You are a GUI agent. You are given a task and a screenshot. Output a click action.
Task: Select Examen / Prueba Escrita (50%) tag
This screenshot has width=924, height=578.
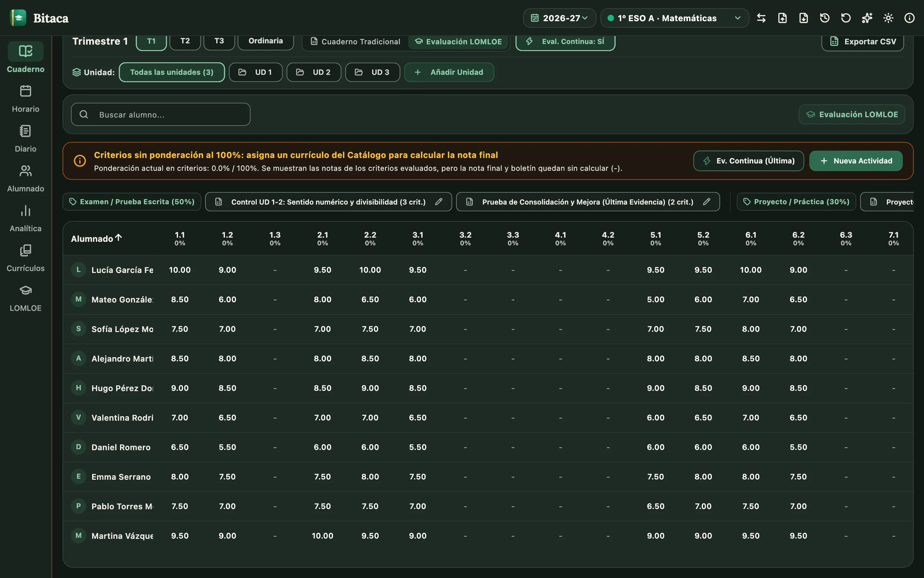tap(132, 201)
